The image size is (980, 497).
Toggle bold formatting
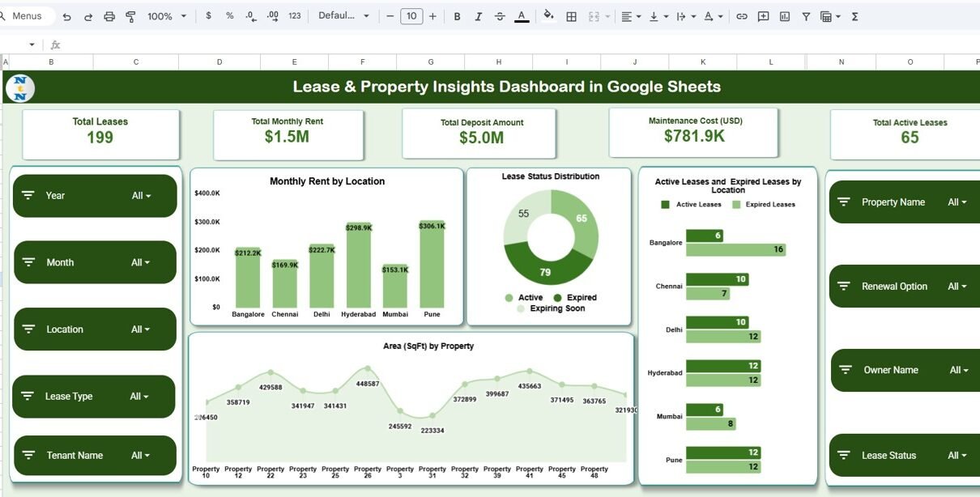point(458,16)
